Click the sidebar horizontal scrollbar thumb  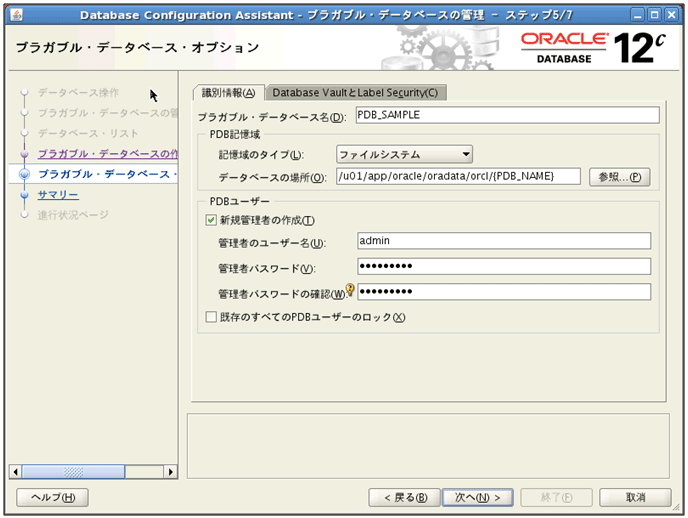coord(73,472)
